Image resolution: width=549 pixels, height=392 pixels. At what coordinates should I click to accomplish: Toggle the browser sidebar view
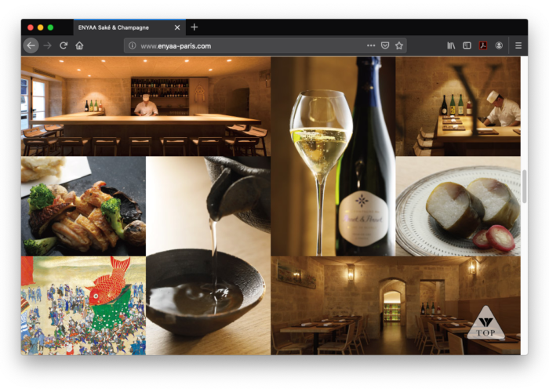click(467, 45)
